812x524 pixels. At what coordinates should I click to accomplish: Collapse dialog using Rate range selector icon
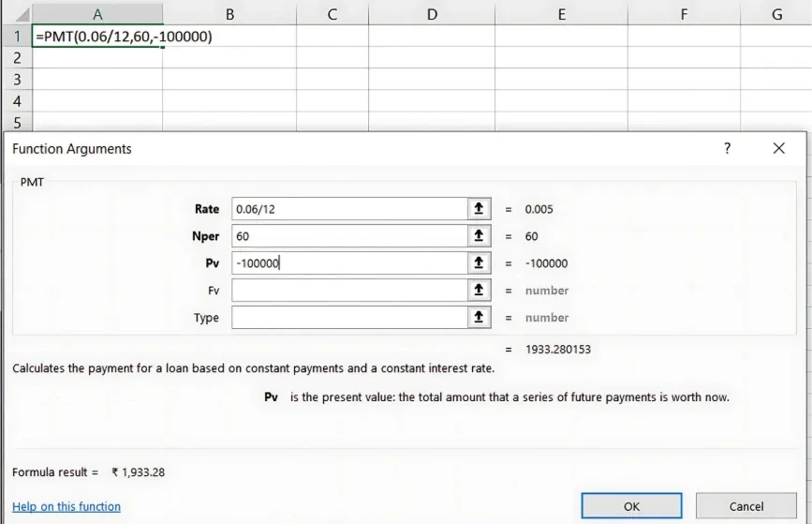pyautogui.click(x=479, y=209)
